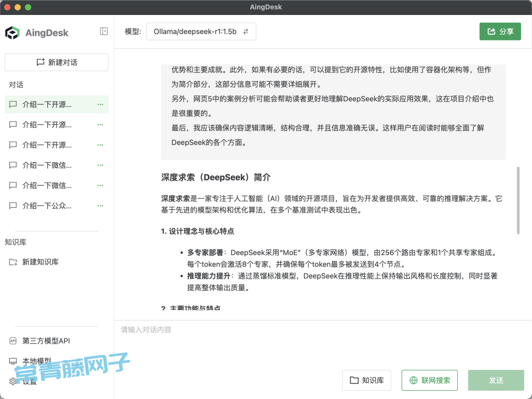
Task: Click chat bubble icon of first 介绍一下开源...
Action: [13, 104]
